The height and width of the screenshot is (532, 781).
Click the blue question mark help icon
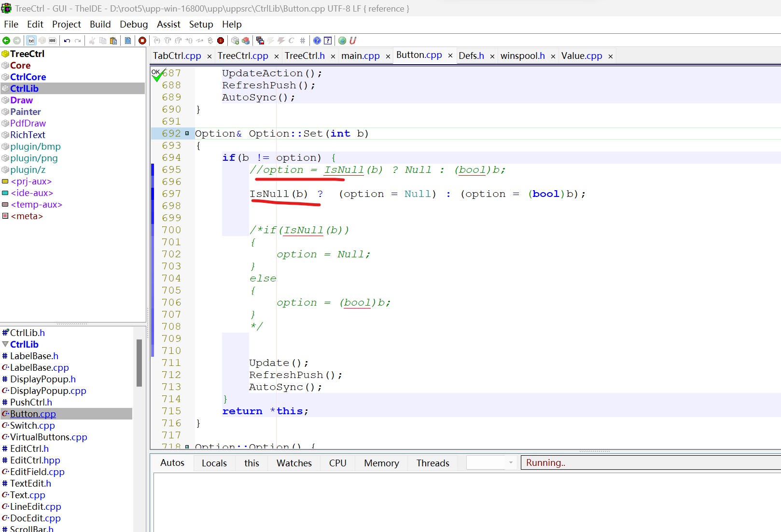tap(317, 41)
